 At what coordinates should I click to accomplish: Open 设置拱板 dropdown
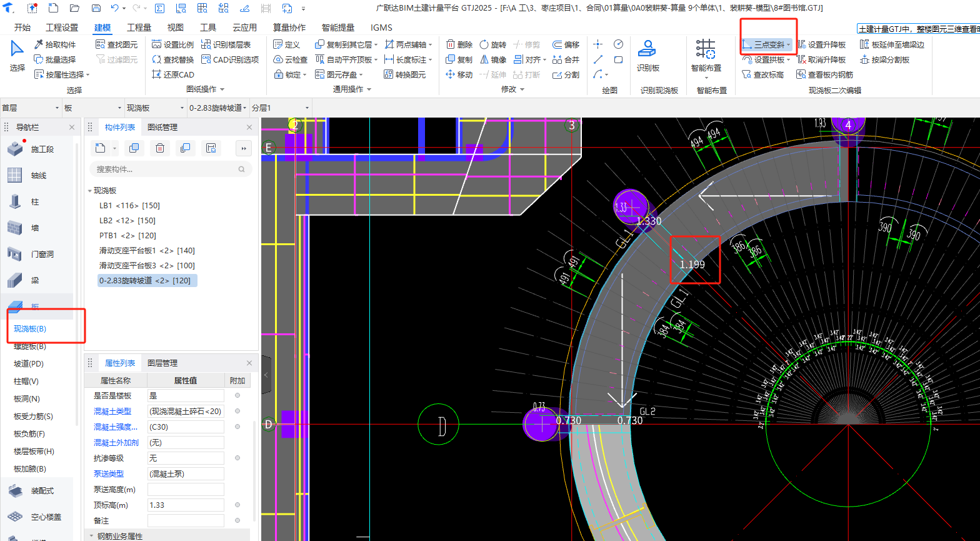tap(789, 60)
